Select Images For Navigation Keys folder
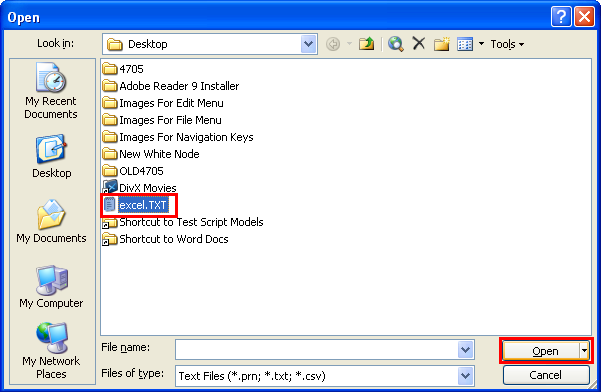 point(178,137)
